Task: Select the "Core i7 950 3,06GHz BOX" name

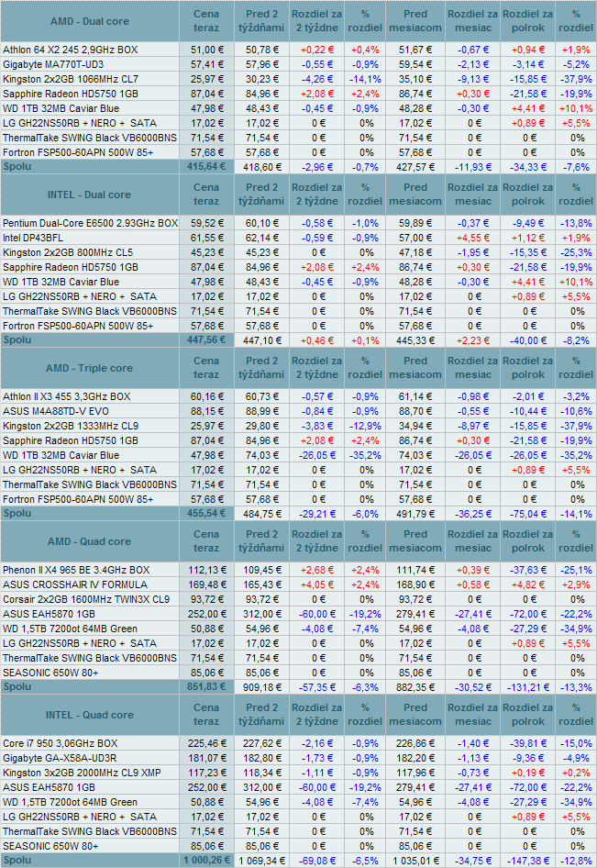Action: 61,743
